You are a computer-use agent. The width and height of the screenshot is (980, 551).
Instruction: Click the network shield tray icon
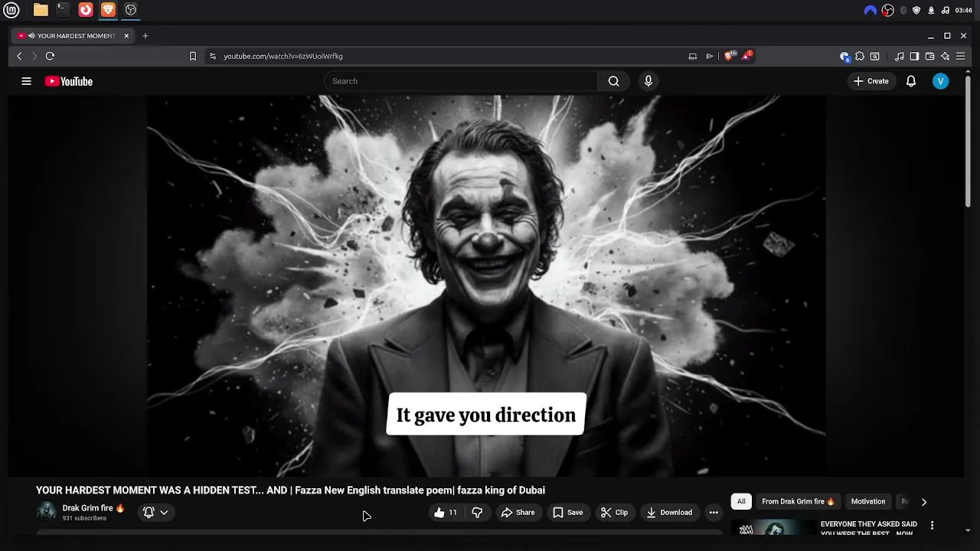(x=916, y=10)
